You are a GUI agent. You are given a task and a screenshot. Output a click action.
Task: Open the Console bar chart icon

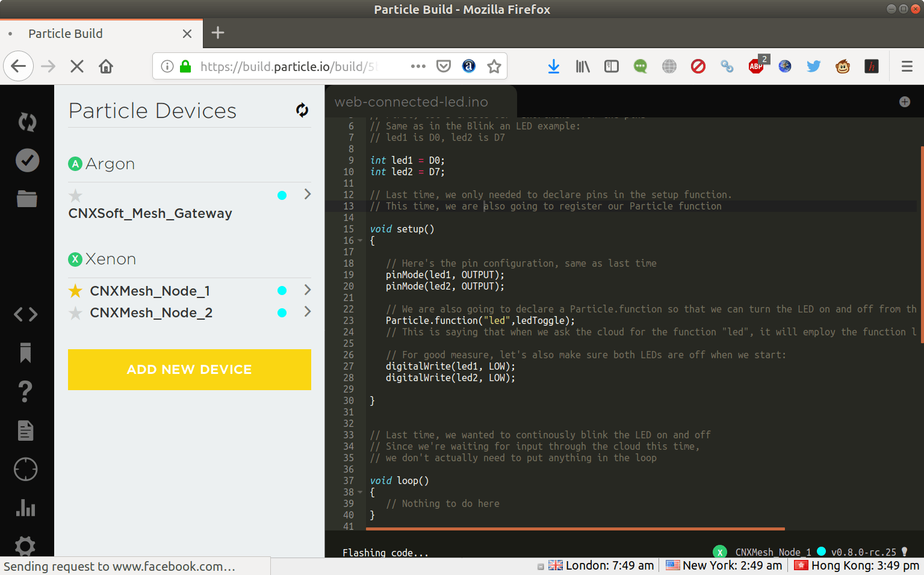[x=26, y=508]
